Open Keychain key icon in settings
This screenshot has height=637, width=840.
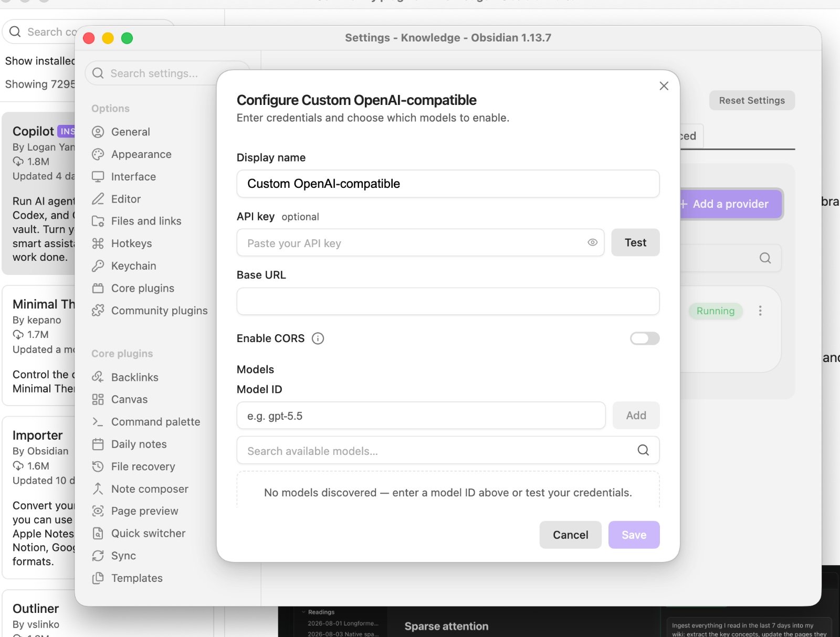tap(98, 266)
